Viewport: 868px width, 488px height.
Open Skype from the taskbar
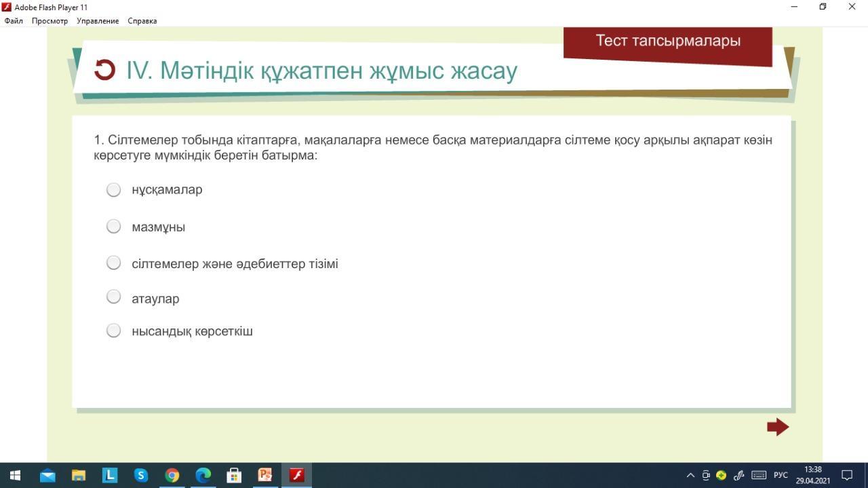pos(141,475)
